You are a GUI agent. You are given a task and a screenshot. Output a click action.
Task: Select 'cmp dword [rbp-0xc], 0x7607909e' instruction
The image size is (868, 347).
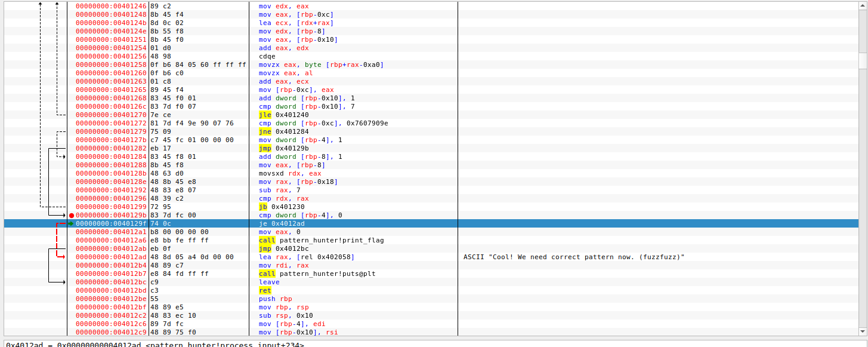point(323,123)
